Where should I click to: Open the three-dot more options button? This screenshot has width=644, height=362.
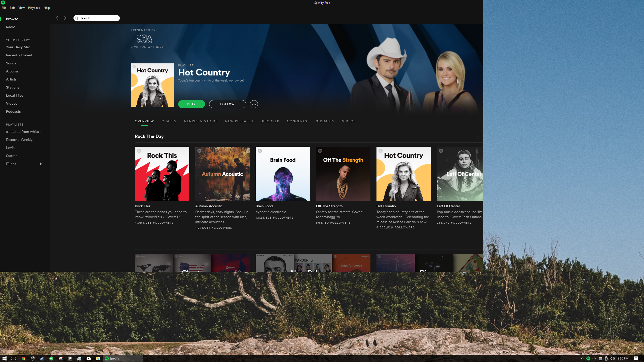(254, 104)
